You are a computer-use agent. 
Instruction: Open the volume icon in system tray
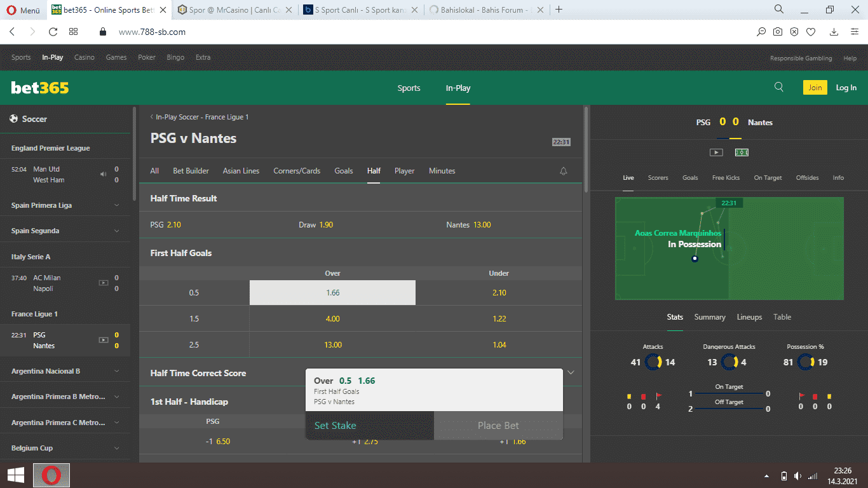tap(797, 476)
